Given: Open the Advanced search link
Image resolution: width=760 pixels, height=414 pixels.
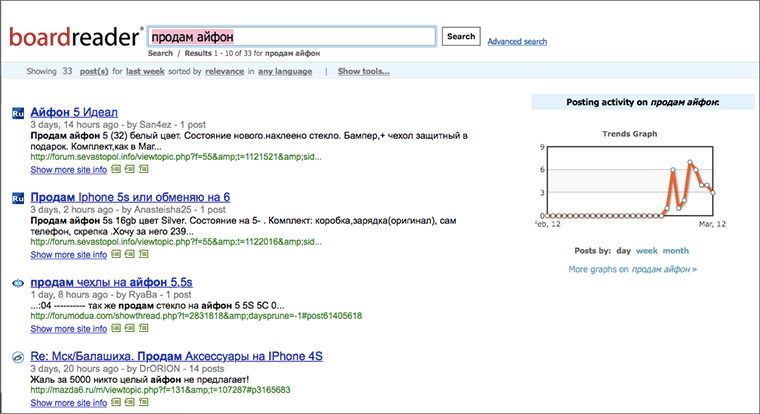Looking at the screenshot, I should (x=517, y=42).
